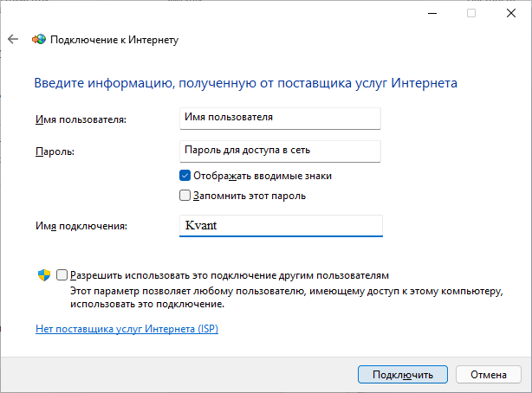532x393 pixels.
Task: Click the UAC shield icon next to Разрешить
Action: click(44, 275)
